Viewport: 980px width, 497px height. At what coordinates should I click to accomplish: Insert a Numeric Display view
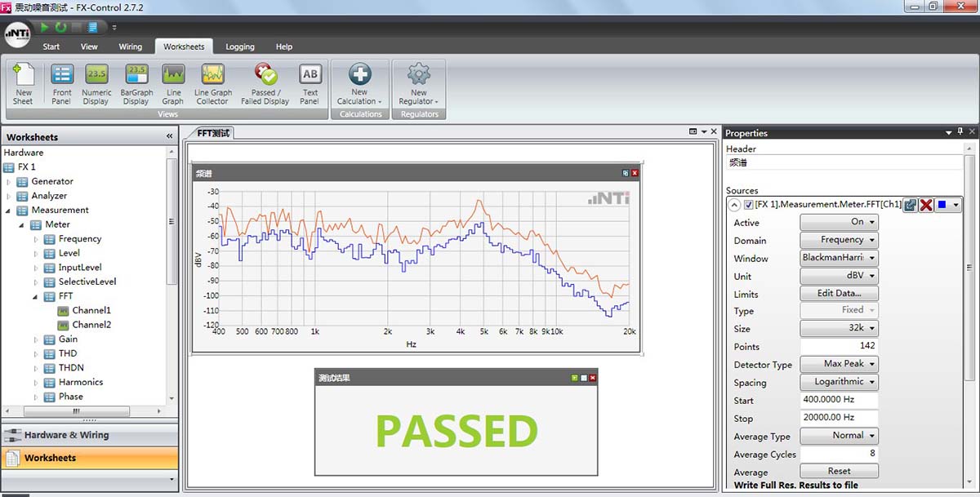(x=96, y=84)
